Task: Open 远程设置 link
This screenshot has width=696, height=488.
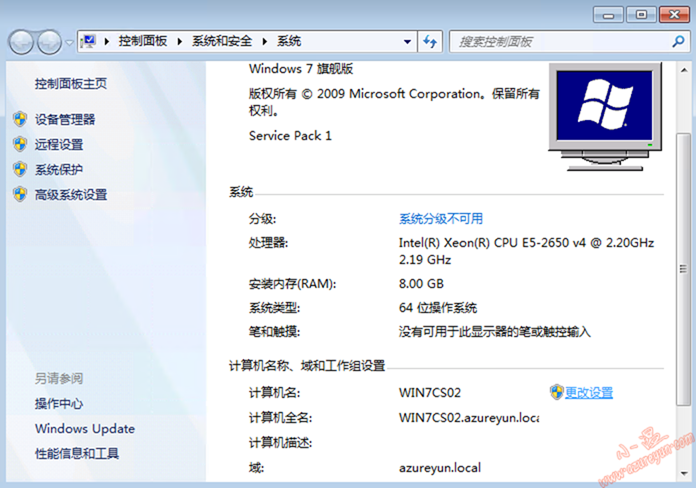Action: tap(59, 144)
